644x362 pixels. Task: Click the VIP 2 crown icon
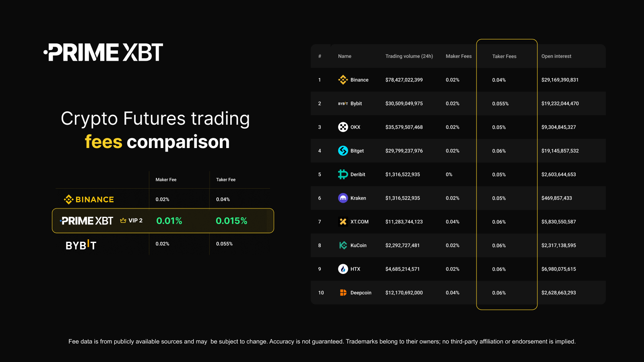tap(123, 220)
